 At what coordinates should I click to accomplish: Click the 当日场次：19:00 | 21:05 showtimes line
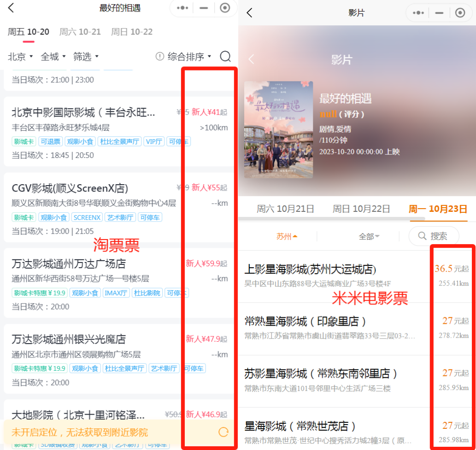pos(53,231)
